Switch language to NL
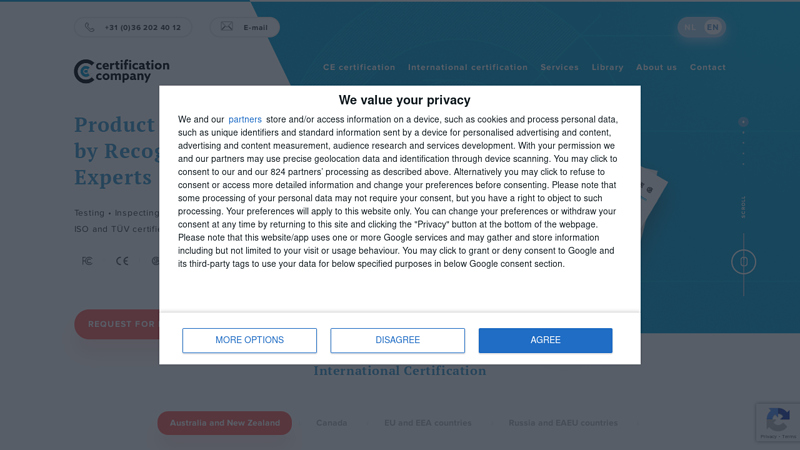The height and width of the screenshot is (450, 800). 690,28
